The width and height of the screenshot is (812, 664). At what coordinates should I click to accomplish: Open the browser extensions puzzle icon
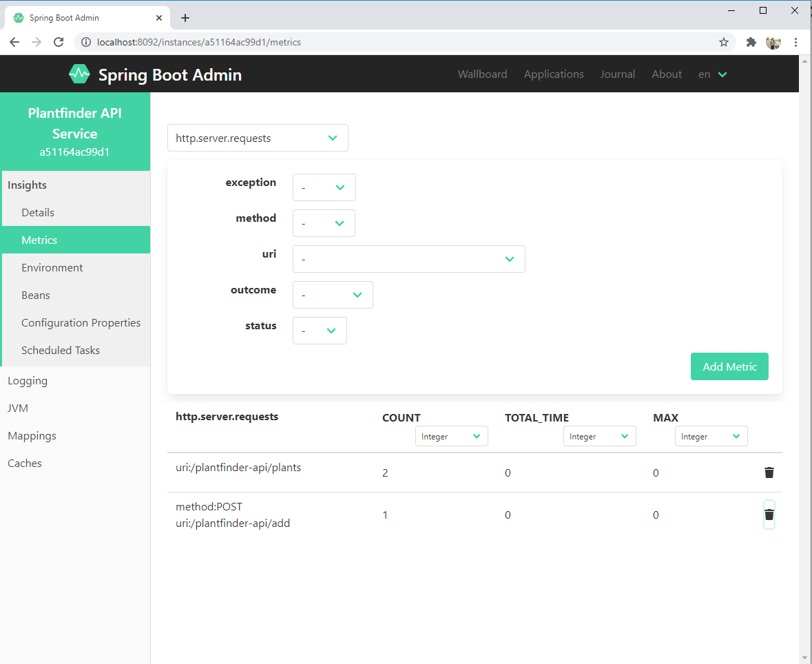coord(751,42)
